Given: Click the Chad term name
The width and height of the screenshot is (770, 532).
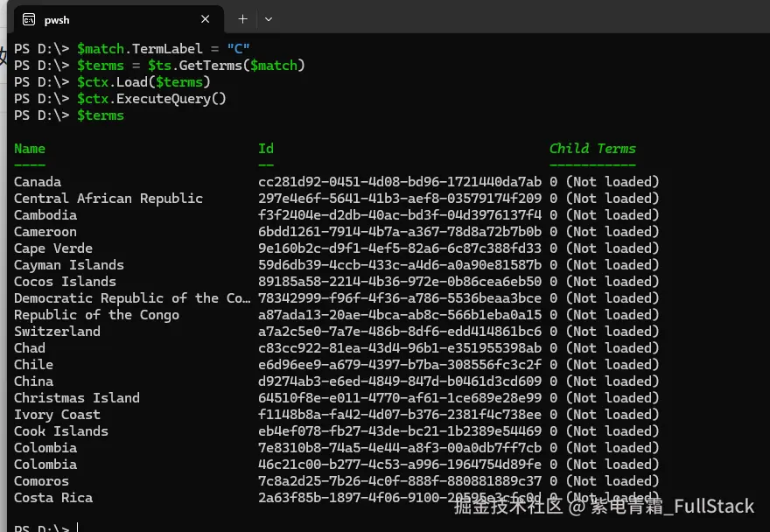Looking at the screenshot, I should click(x=30, y=348).
